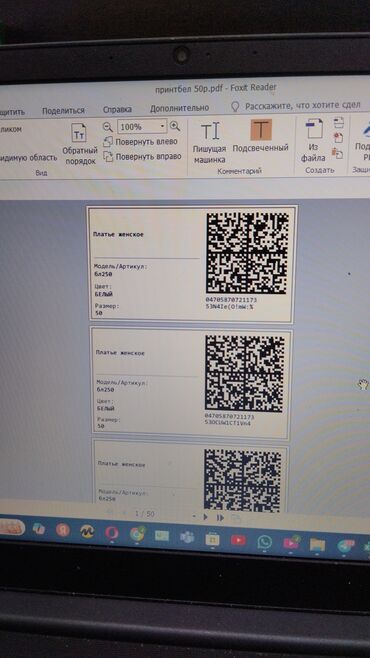Screen dimensions: 370x658
Task: Jump to last page button
Action: click(220, 518)
